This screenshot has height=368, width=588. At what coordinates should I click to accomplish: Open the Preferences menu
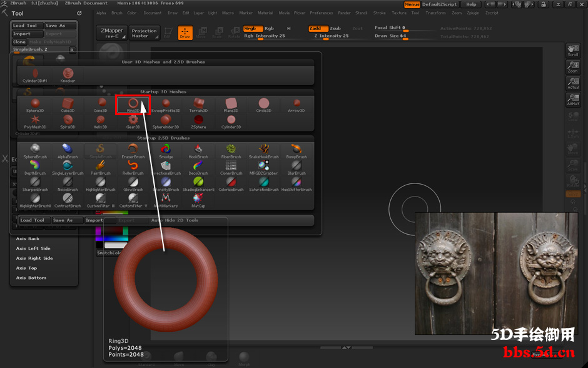322,13
